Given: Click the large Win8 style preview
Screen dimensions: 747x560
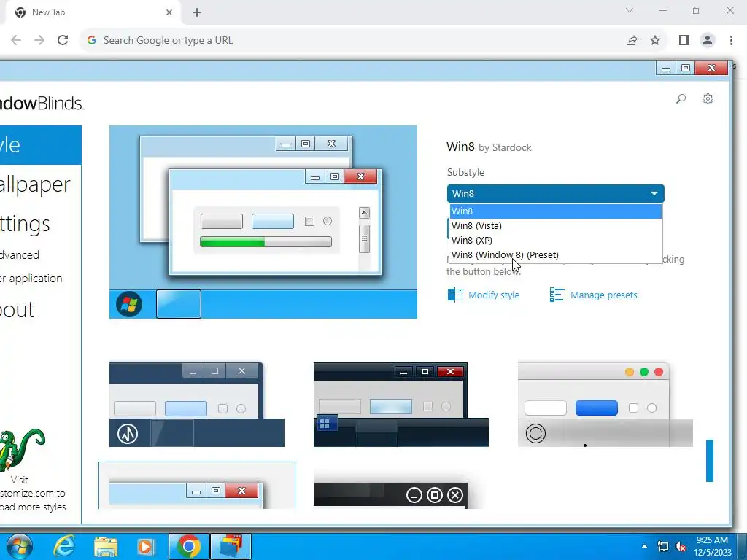Looking at the screenshot, I should pyautogui.click(x=263, y=222).
